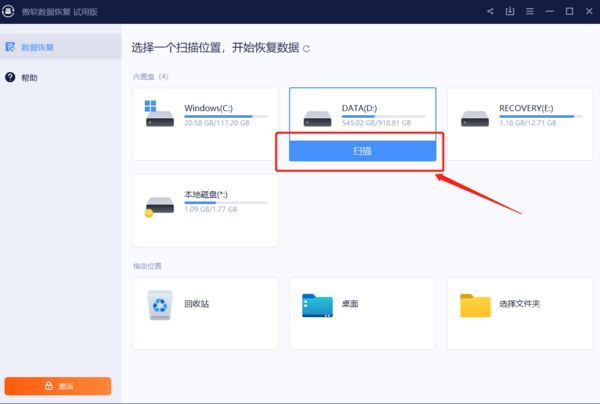The image size is (600, 404).
Task: Click the import/download icon in title bar
Action: [x=510, y=11]
